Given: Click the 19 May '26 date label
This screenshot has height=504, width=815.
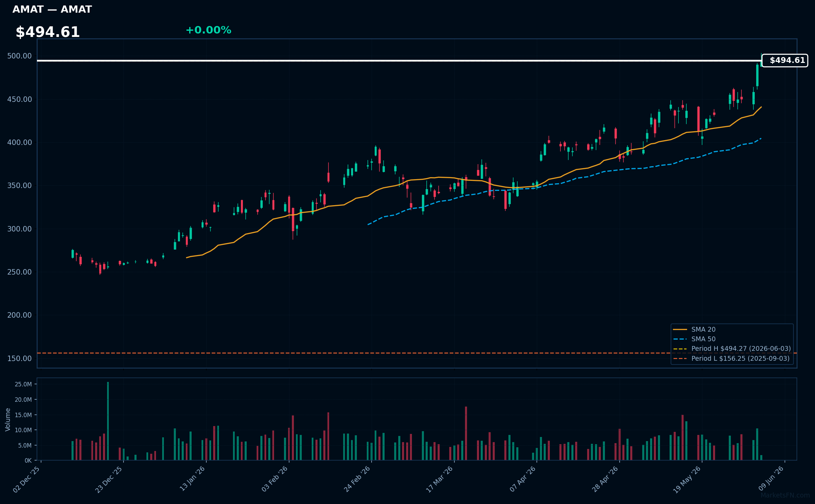Looking at the screenshot, I should [687, 479].
